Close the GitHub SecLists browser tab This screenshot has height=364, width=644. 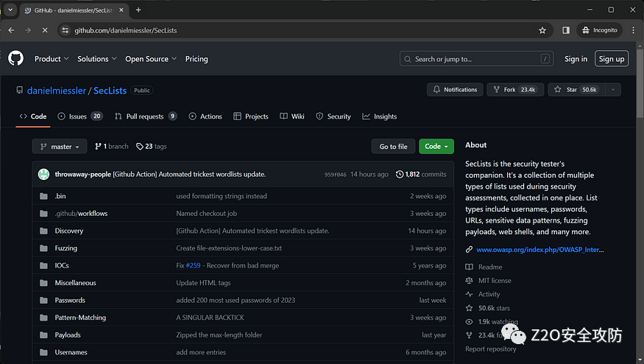[121, 10]
